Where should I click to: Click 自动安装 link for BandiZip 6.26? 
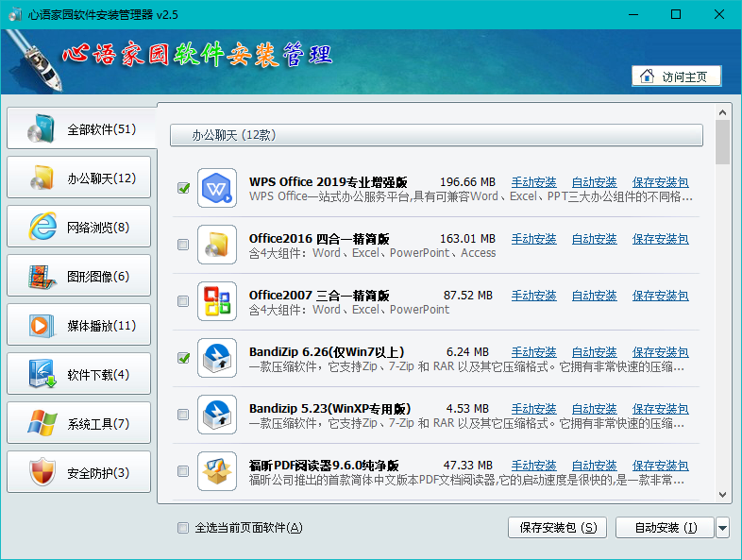tap(595, 352)
